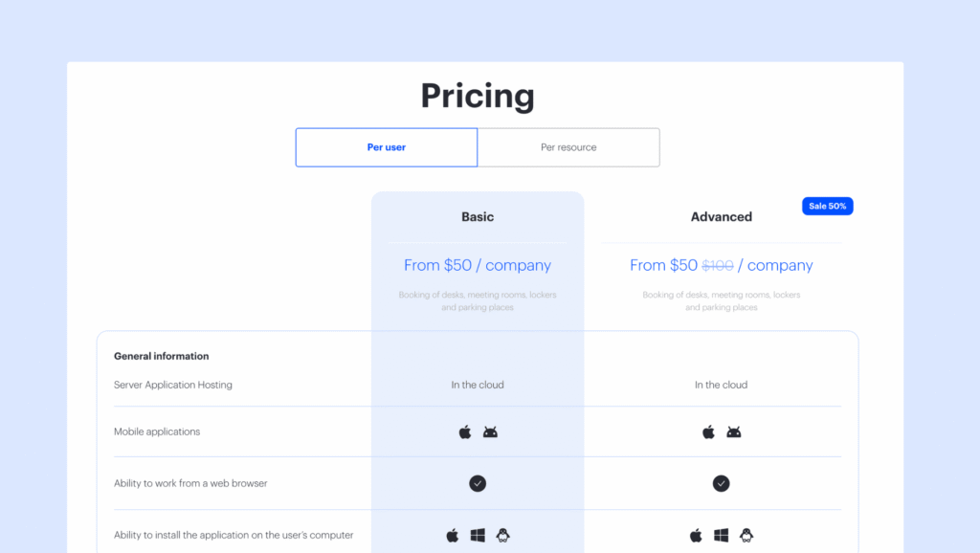Select the Per user pricing tab
The width and height of the screenshot is (980, 553).
click(x=387, y=147)
